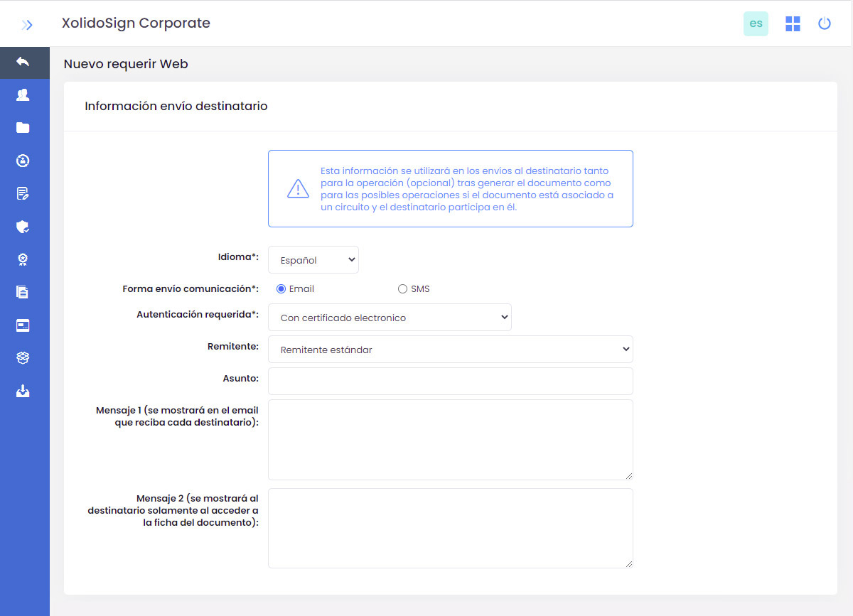Click the power logout icon

tap(825, 24)
